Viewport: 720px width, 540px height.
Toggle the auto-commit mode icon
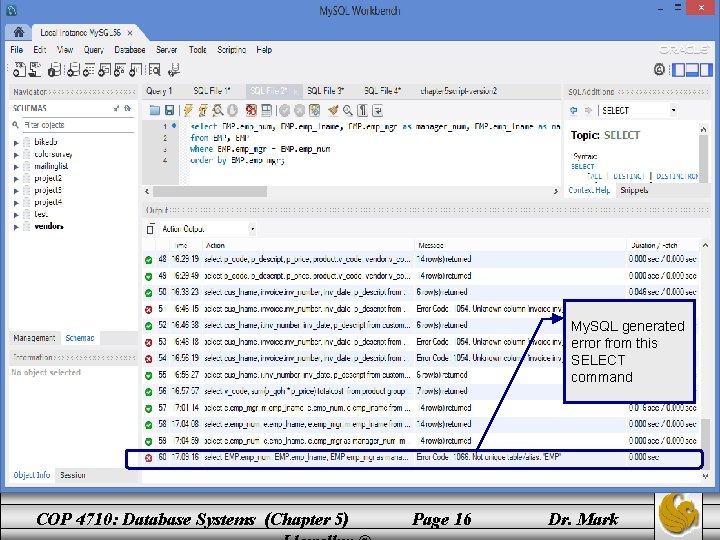click(315, 110)
